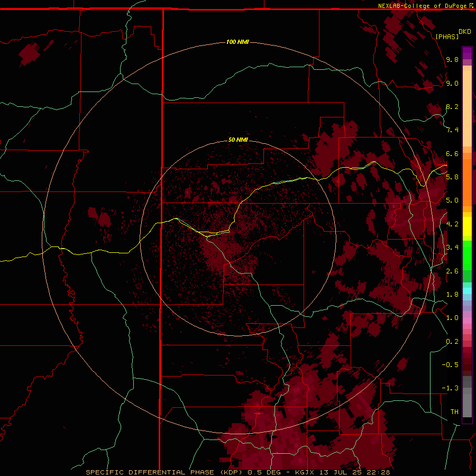Click the 3.4 legend value
476x476 pixels.
pos(452,248)
